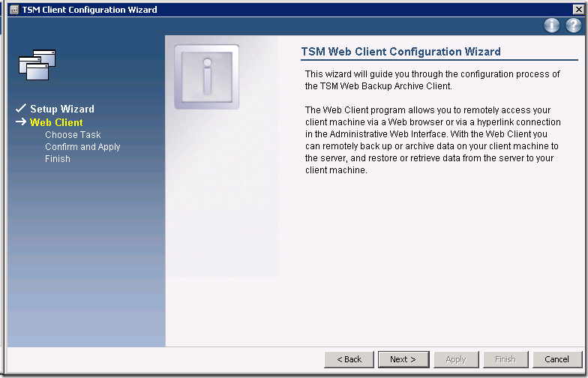This screenshot has width=588, height=378.
Task: Click the TSM Web Client Configuration Wizard heading
Action: 400,52
